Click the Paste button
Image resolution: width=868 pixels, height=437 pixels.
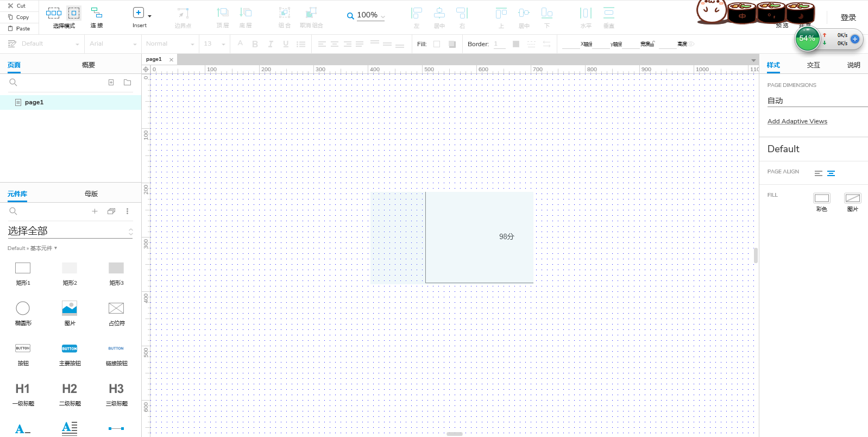[x=18, y=28]
